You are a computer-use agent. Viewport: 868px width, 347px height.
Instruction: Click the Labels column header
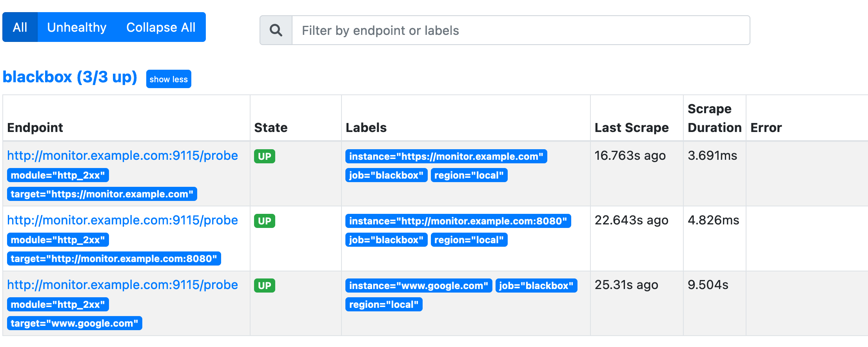coord(366,128)
